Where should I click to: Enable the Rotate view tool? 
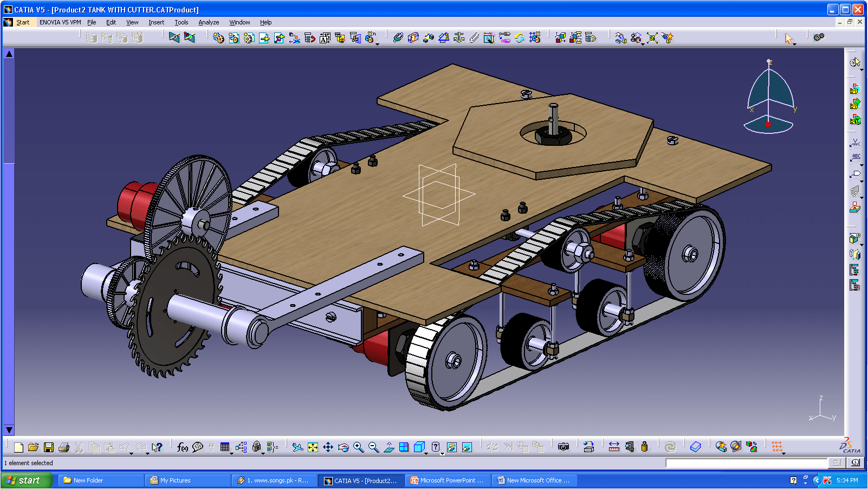click(343, 447)
